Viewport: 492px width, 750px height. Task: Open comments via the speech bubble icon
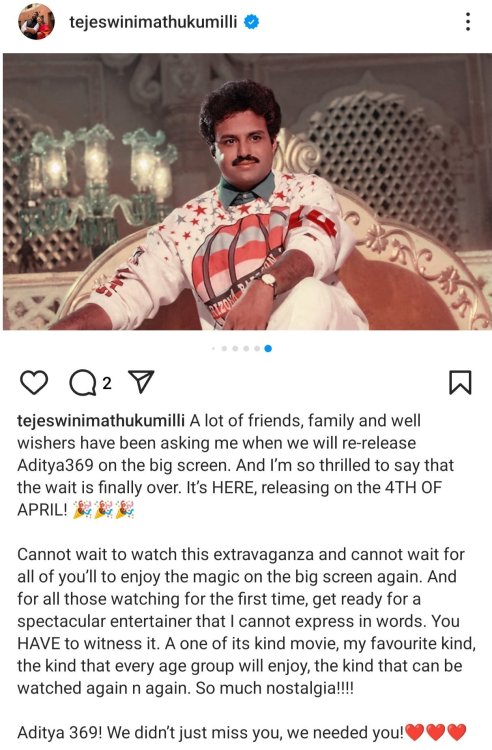click(83, 383)
